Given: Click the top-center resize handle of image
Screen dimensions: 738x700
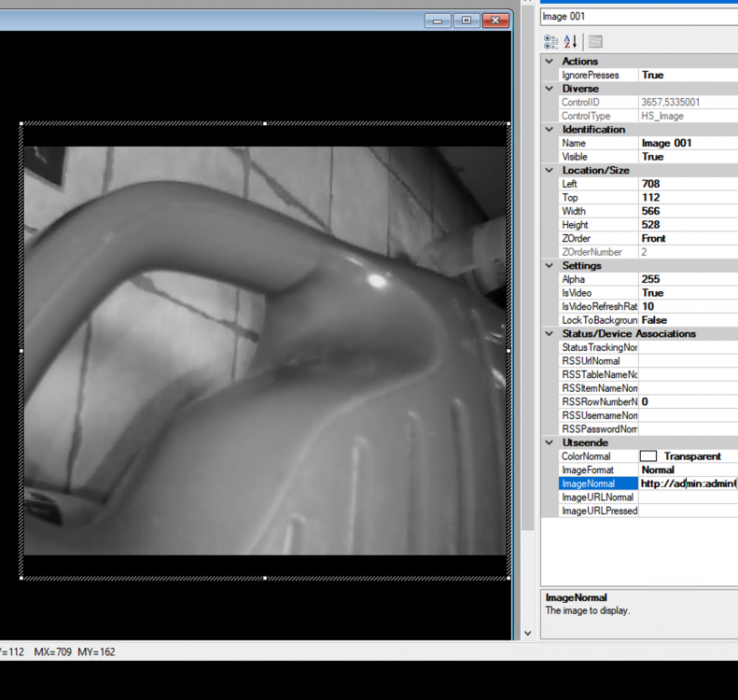Looking at the screenshot, I should click(265, 123).
